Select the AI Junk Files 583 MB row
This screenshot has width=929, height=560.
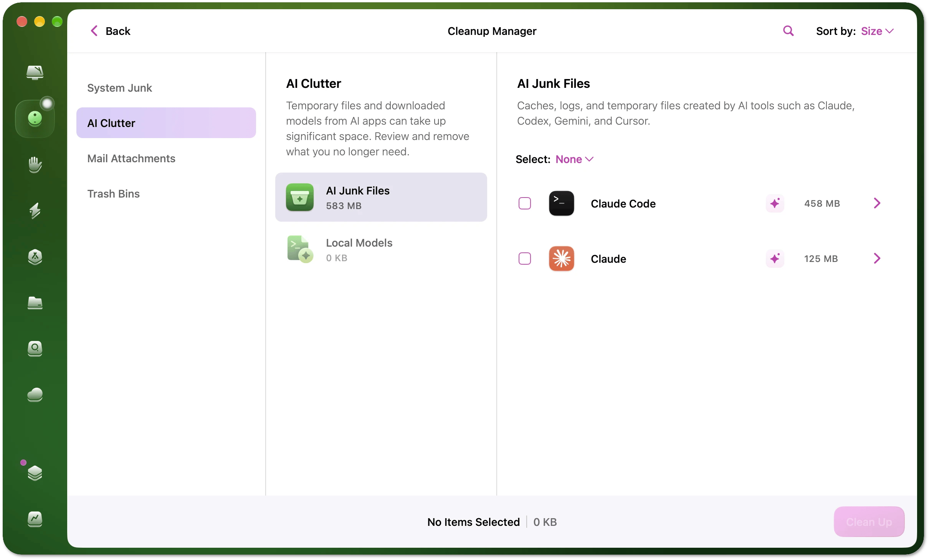pyautogui.click(x=381, y=197)
